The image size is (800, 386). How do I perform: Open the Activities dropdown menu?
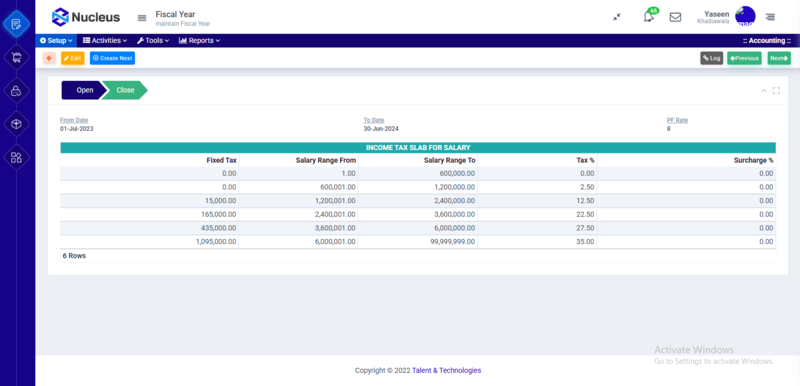[x=105, y=41]
